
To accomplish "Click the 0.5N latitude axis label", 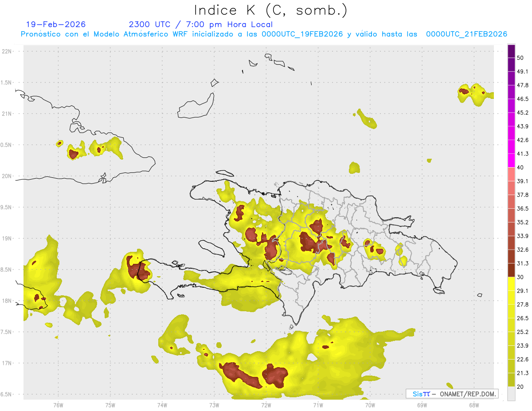I will 7,145.
